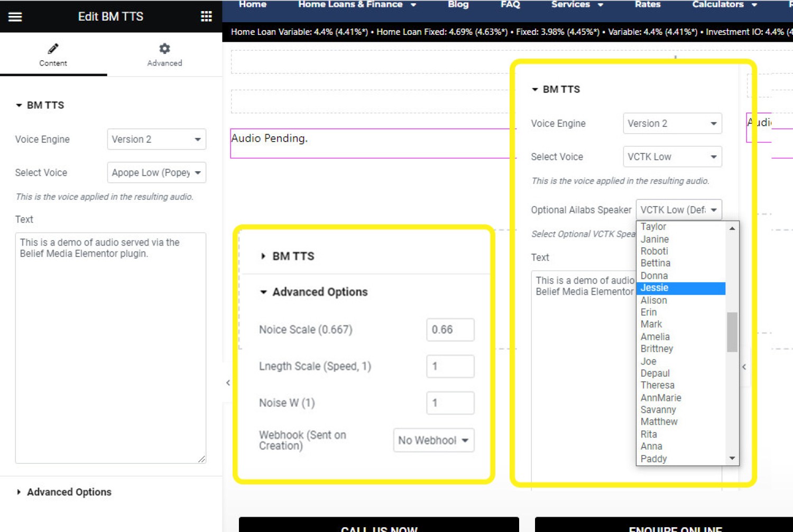This screenshot has width=793, height=532.
Task: Click the Lnegth Scale speed input field
Action: [x=450, y=366]
